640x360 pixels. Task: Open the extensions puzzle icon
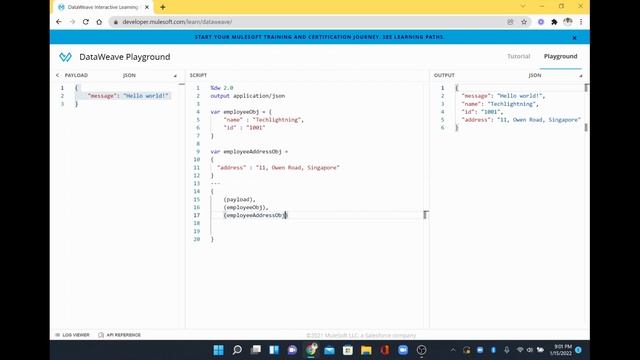(x=554, y=22)
